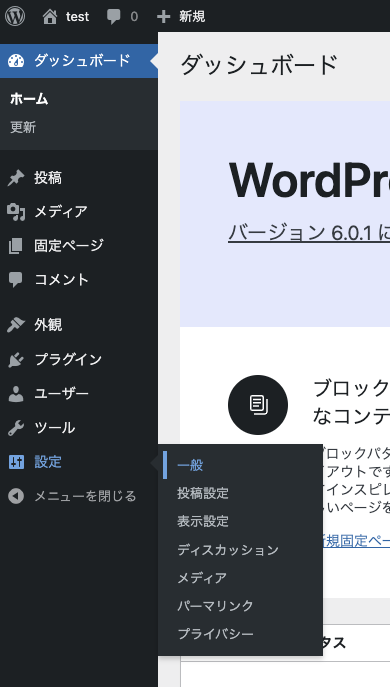Select メディア in the settings flyout
Image resolution: width=390 pixels, height=687 pixels.
202,578
